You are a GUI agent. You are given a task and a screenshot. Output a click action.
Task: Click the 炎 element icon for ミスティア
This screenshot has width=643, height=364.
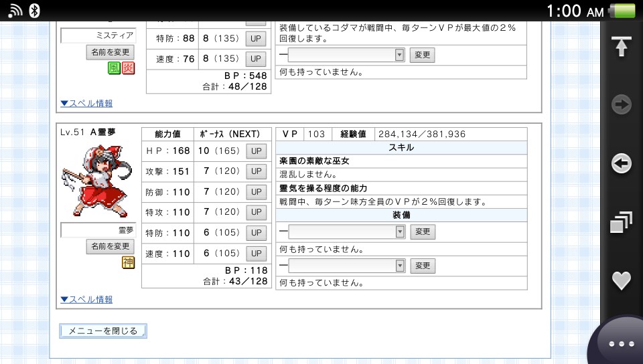pos(128,68)
